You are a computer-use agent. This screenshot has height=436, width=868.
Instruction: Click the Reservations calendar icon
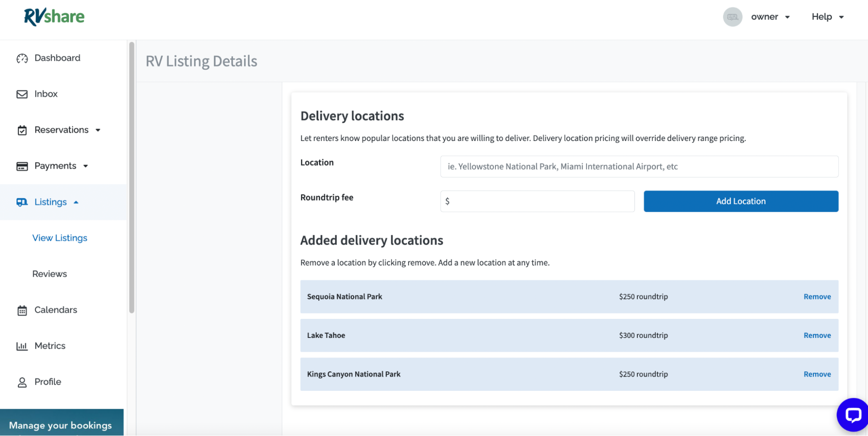click(x=22, y=130)
